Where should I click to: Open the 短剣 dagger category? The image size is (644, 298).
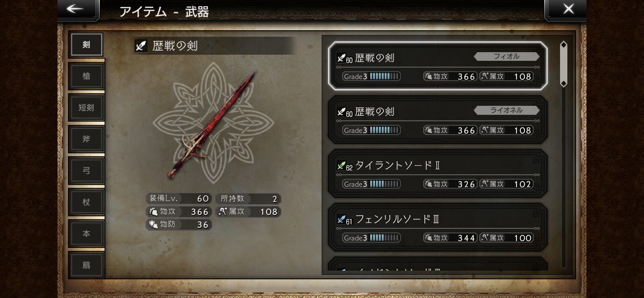coord(87,108)
